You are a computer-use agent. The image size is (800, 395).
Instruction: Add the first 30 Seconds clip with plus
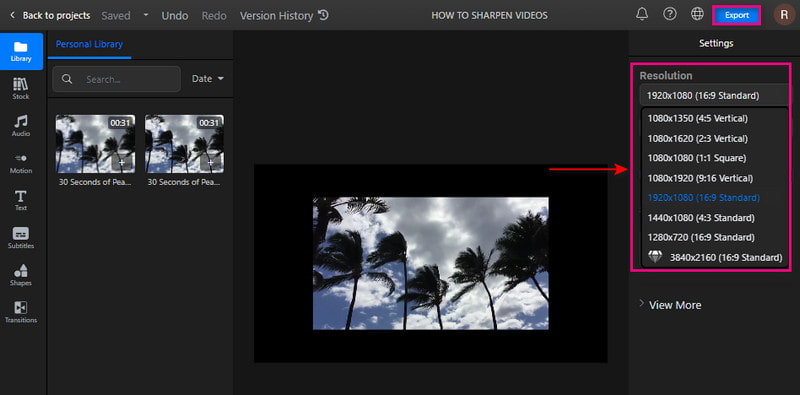point(122,162)
